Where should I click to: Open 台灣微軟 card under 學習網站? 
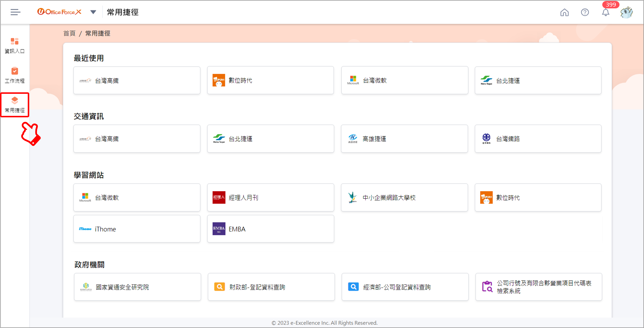pyautogui.click(x=137, y=197)
